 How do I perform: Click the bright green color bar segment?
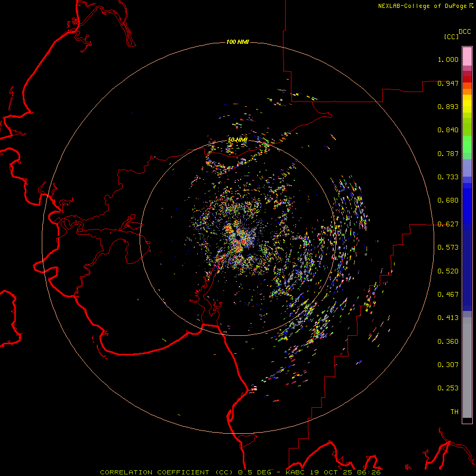[x=467, y=144]
